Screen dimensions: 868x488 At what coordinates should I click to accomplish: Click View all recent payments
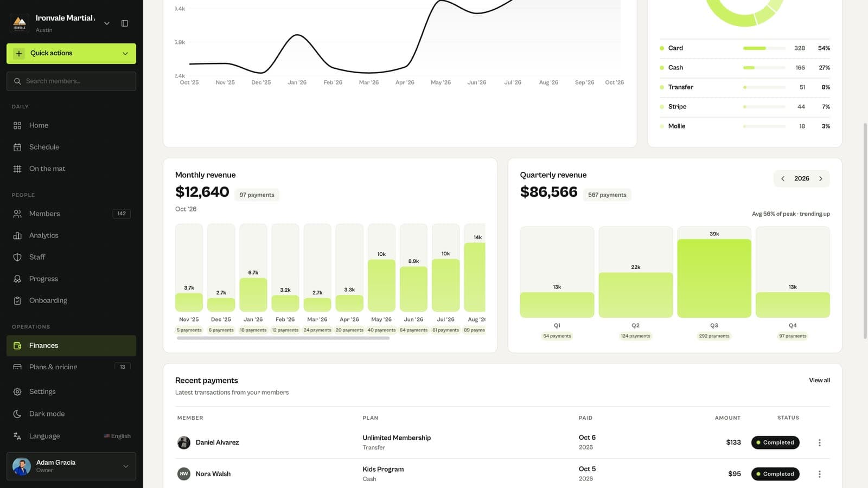tap(819, 381)
